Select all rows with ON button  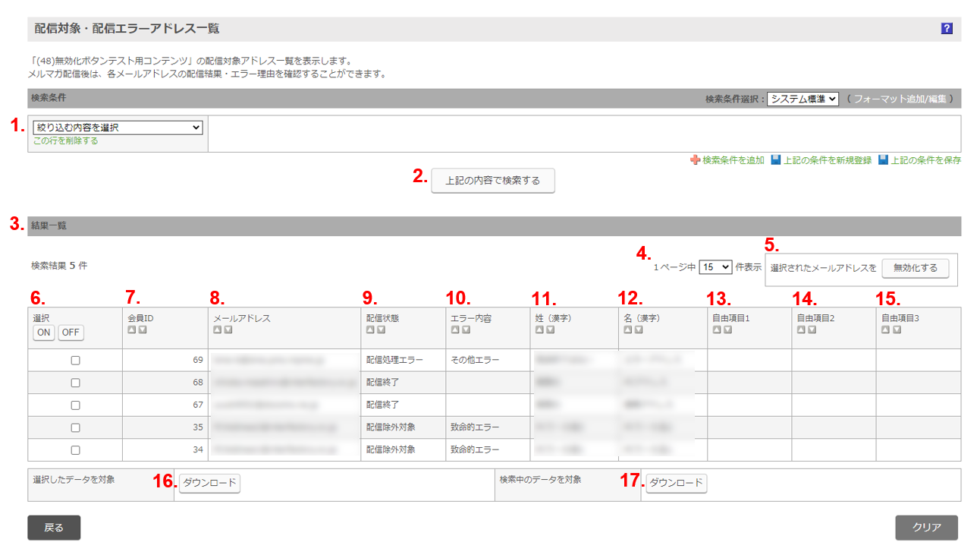(43, 333)
